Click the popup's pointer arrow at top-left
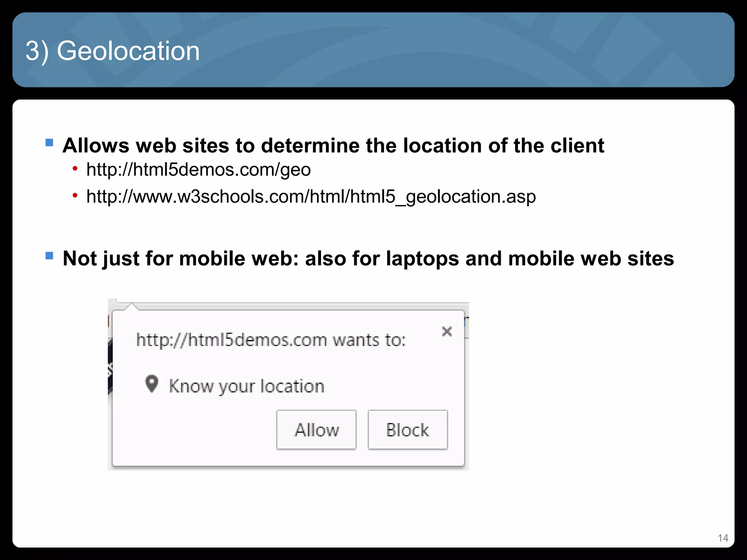The image size is (747, 560). tap(131, 307)
